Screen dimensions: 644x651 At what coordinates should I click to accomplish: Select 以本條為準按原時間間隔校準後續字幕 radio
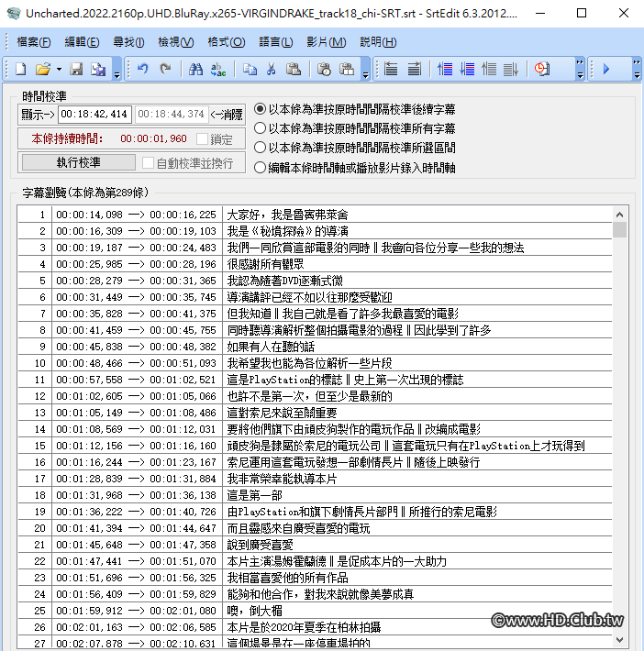(x=260, y=109)
